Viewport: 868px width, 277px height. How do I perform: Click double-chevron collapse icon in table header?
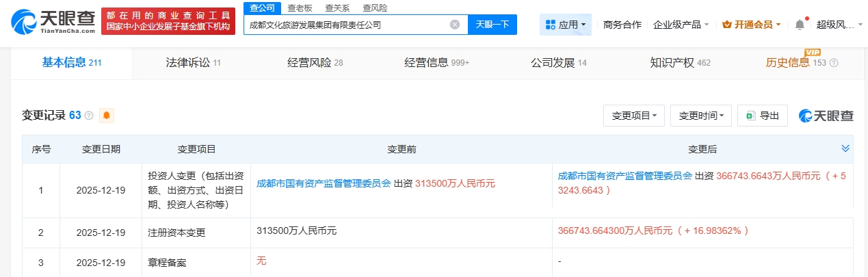(845, 148)
